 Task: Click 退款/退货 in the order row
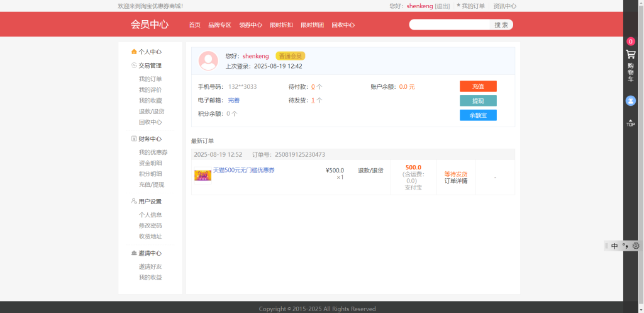[x=370, y=171]
